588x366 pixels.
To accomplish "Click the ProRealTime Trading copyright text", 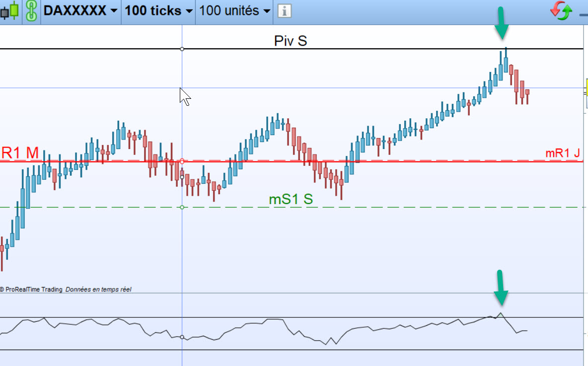I will (x=31, y=290).
